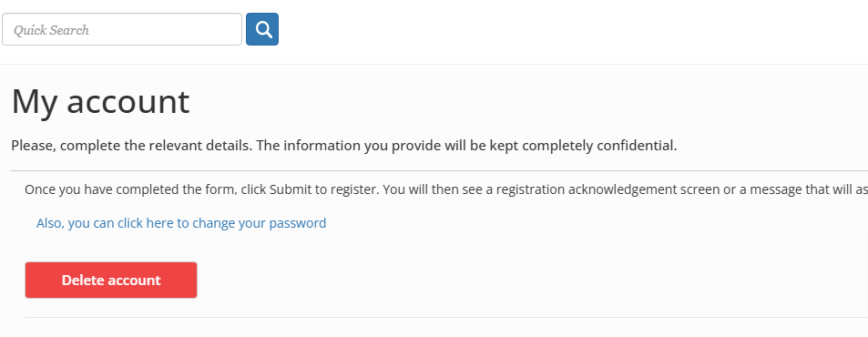The image size is (868, 337).
Task: Click the word Submit in the instructions
Action: tap(291, 189)
